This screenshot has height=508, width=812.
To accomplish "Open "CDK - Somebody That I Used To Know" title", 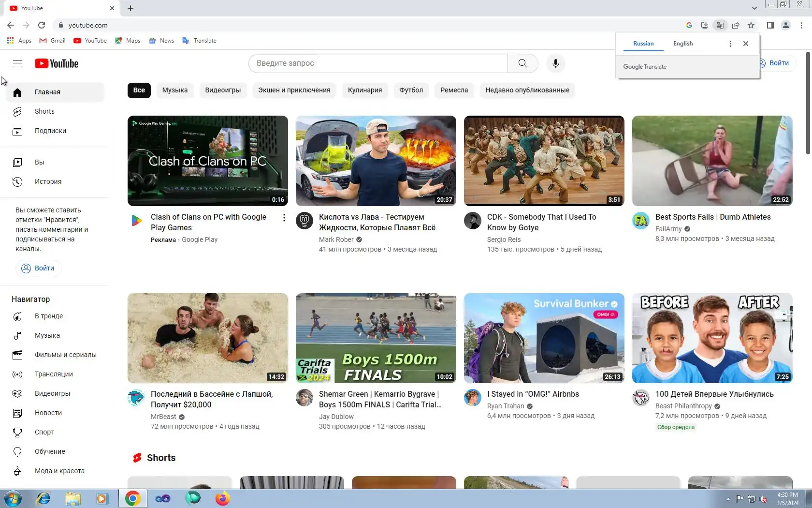I will [542, 222].
